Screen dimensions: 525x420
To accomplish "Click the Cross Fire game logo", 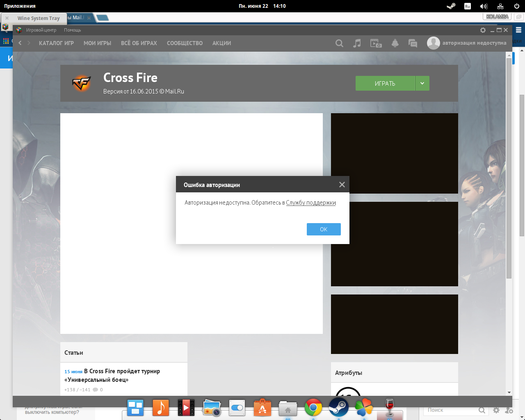I will 82,83.
